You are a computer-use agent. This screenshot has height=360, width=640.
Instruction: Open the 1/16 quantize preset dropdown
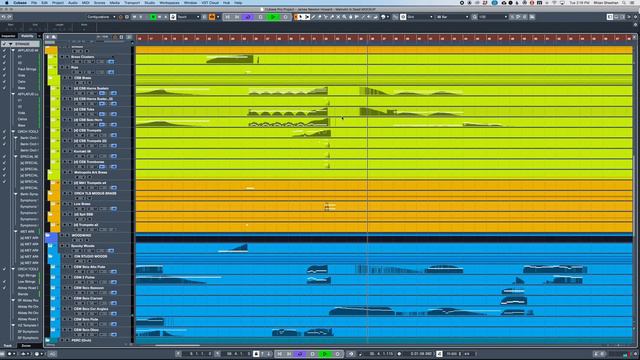493,17
